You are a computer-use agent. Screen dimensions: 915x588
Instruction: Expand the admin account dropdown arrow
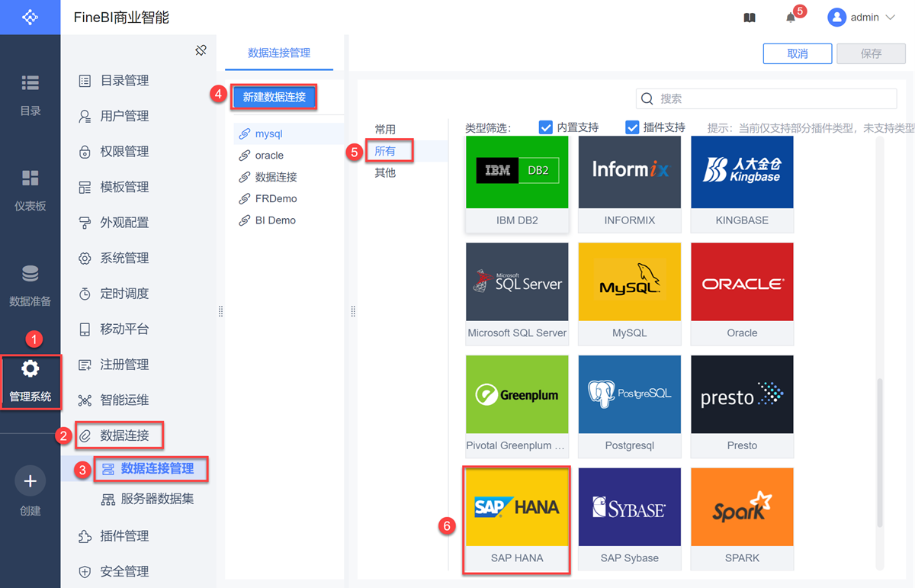pyautogui.click(x=890, y=18)
